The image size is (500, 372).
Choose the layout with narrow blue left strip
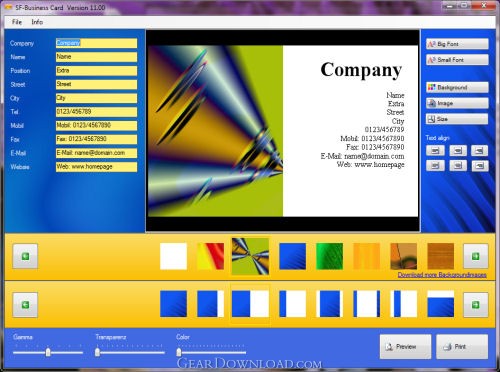[x=293, y=304]
